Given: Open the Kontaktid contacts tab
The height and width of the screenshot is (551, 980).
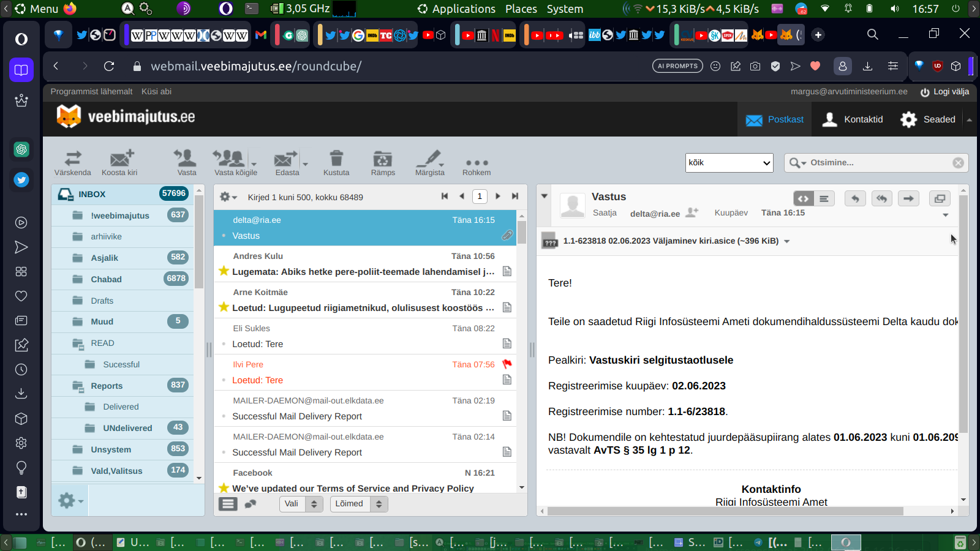Looking at the screenshot, I should coord(852,119).
